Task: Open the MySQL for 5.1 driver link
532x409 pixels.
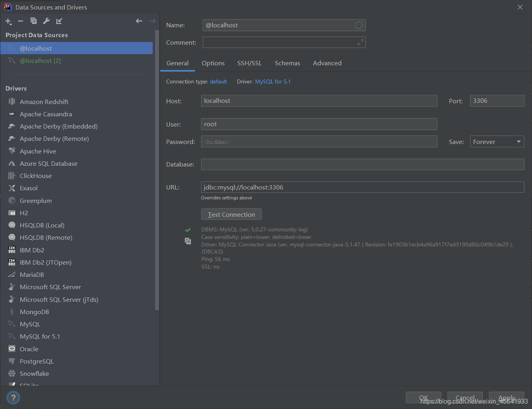Action: [273, 81]
